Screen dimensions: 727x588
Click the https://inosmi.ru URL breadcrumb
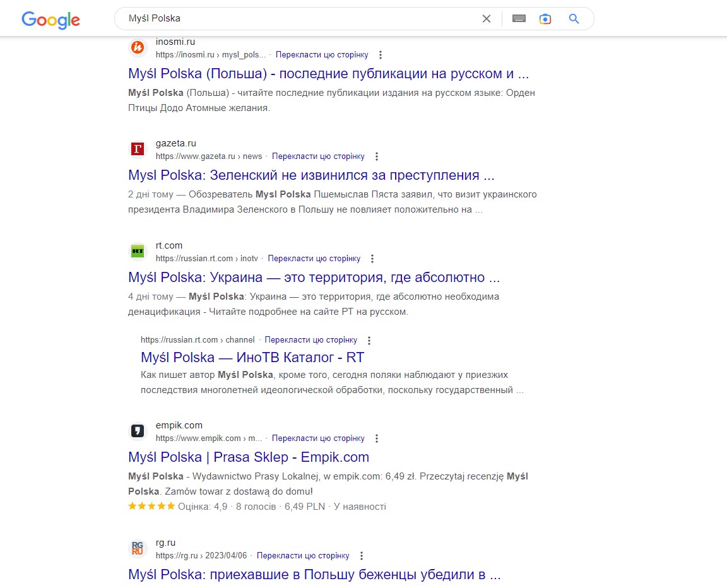[211, 55]
